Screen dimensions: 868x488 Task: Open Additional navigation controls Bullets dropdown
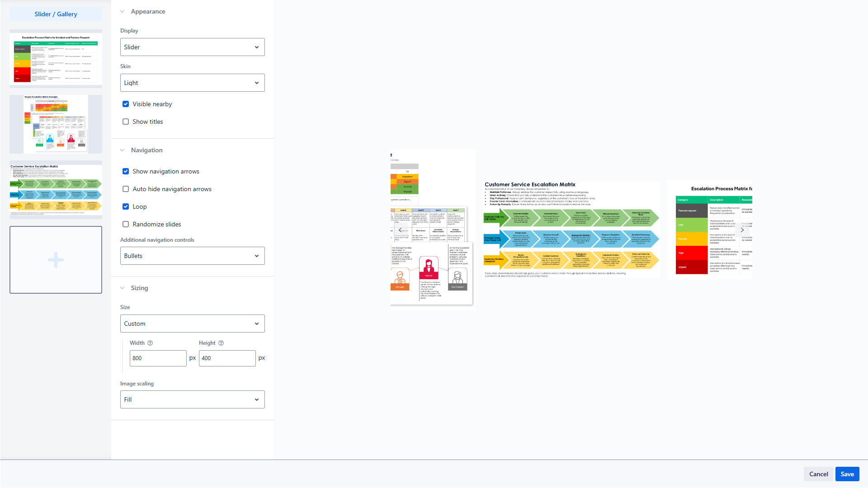click(192, 256)
